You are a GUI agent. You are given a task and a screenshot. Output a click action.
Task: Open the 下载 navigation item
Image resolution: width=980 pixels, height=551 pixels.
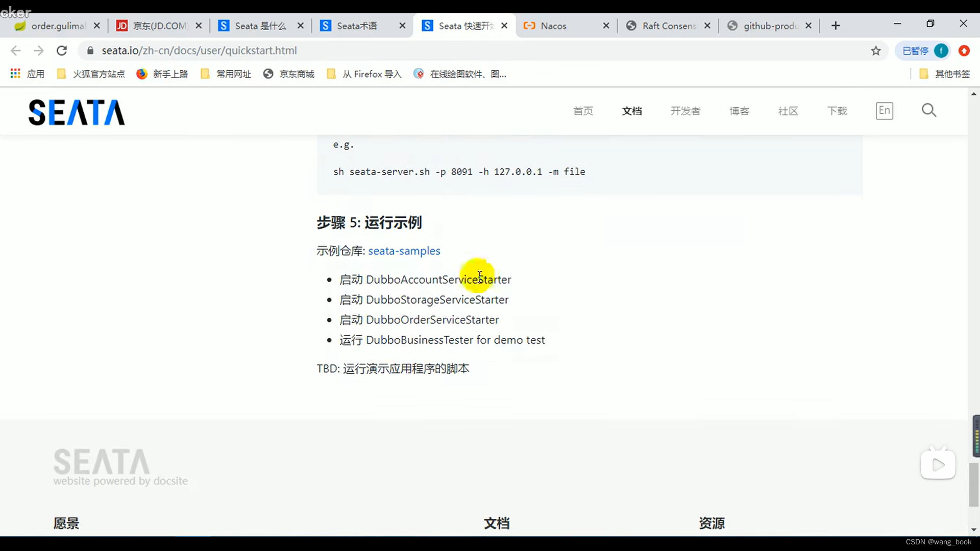(x=837, y=111)
